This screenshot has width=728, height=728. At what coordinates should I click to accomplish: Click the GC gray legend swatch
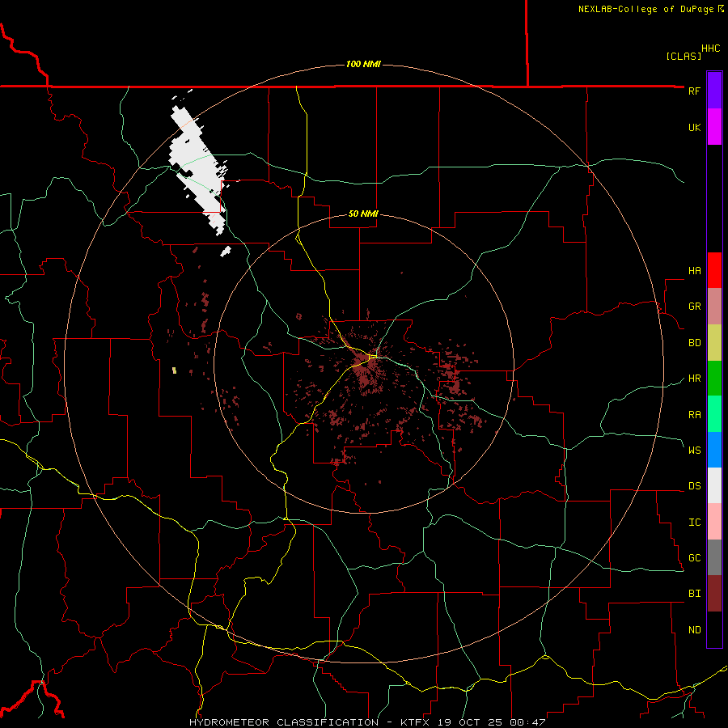pyautogui.click(x=714, y=557)
